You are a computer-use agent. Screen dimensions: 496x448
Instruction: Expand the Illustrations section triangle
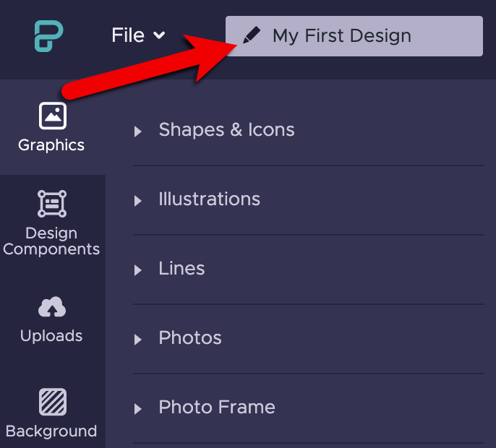pyautogui.click(x=138, y=201)
